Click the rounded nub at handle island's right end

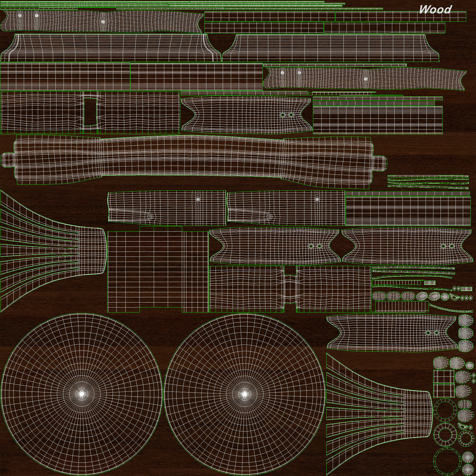(x=379, y=163)
